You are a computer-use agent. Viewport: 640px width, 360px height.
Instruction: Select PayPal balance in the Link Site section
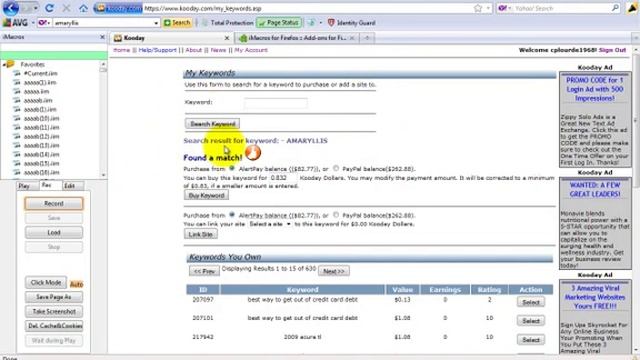pos(336,214)
